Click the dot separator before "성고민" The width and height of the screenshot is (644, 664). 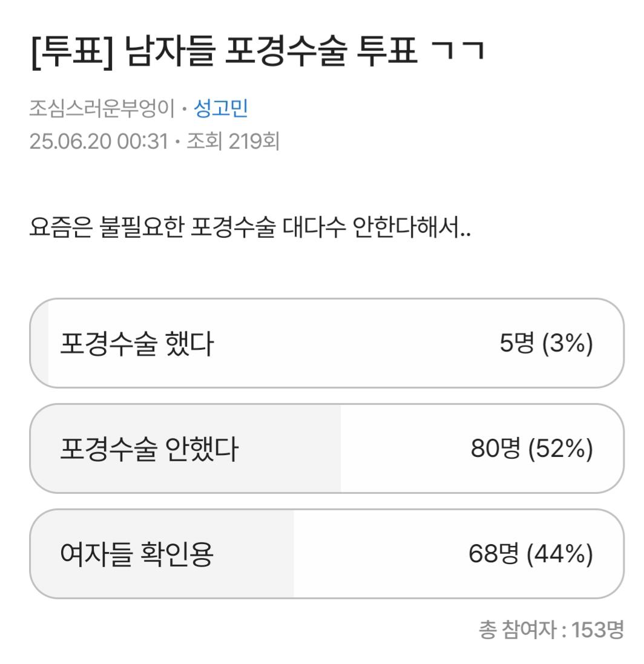tap(187, 110)
